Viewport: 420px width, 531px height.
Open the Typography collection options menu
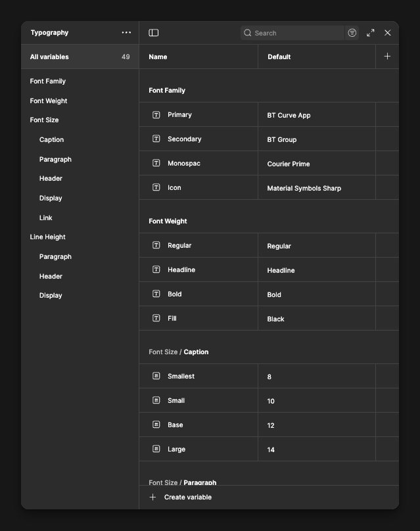126,33
